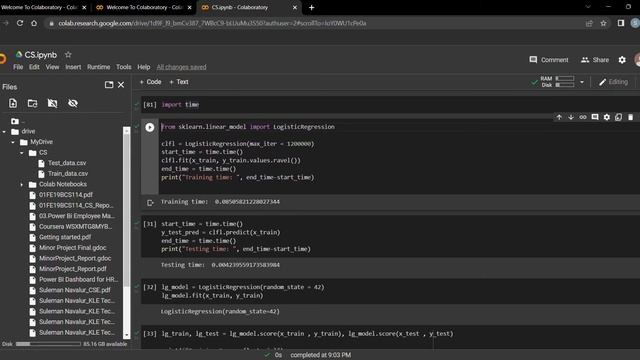Screen dimensions: 640x360
Task: Open a new browser tab
Action: click(x=311, y=7)
